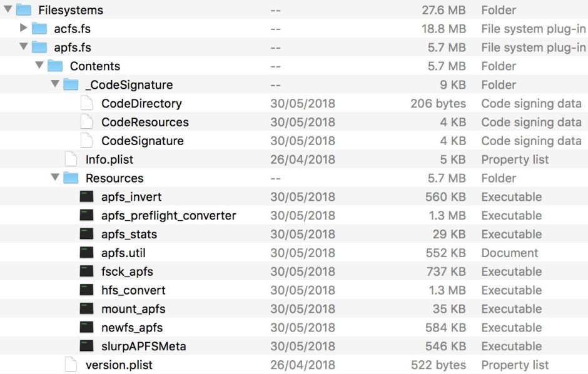This screenshot has width=588, height=374.
Task: Expand the acfs.fs disclosure triangle
Action: click(24, 28)
